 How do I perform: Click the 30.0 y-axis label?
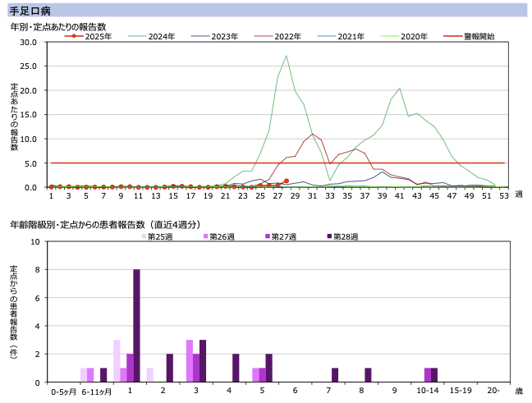(x=28, y=43)
